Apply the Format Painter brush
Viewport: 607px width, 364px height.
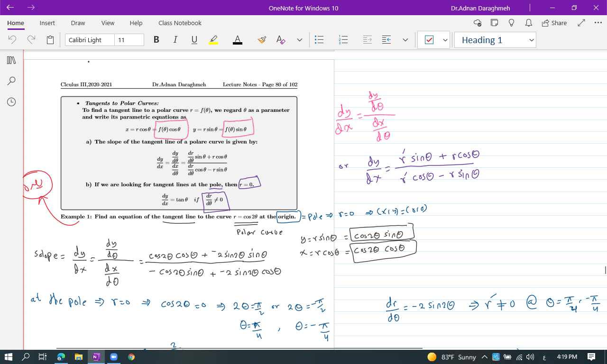coord(262,40)
